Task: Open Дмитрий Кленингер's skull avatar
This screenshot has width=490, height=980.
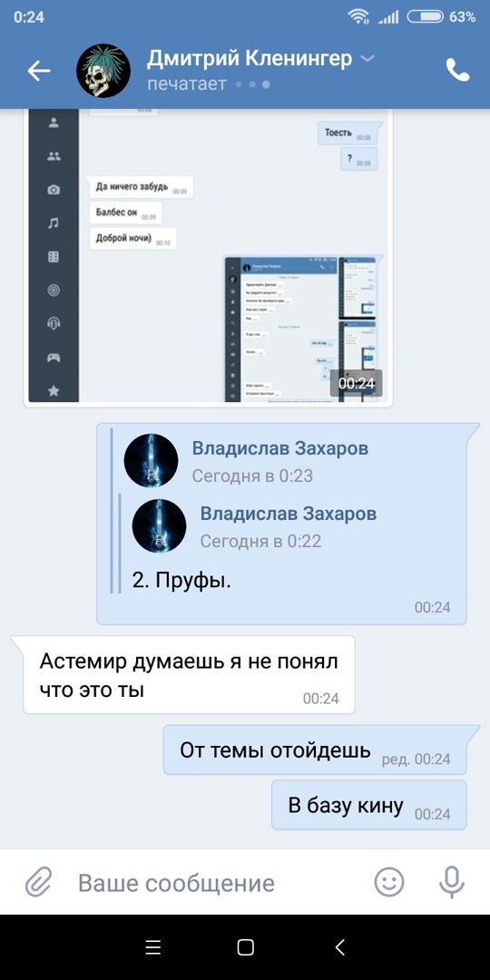Action: (103, 71)
